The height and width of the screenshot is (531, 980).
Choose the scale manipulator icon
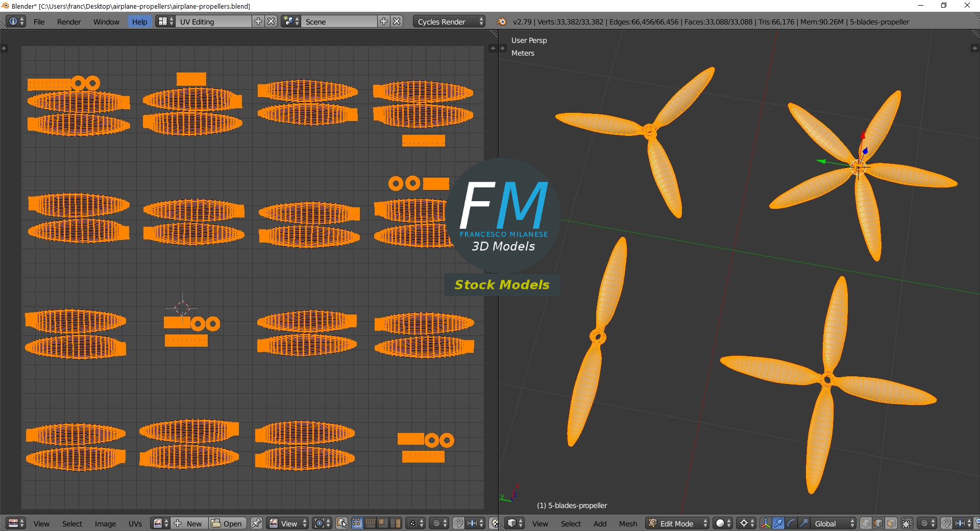803,523
